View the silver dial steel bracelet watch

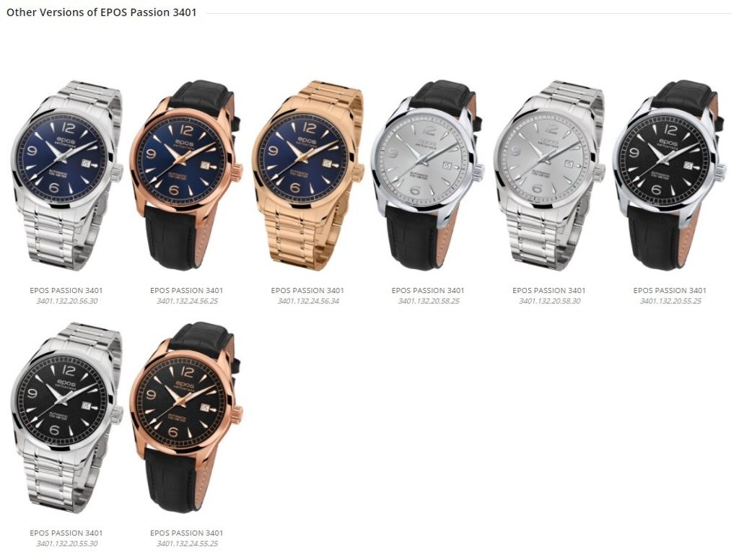pyautogui.click(x=549, y=175)
